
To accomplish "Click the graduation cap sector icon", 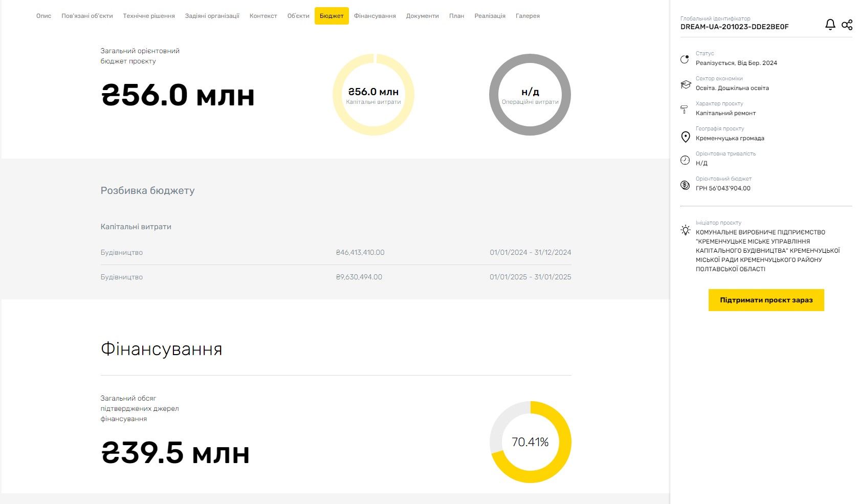I will (686, 84).
